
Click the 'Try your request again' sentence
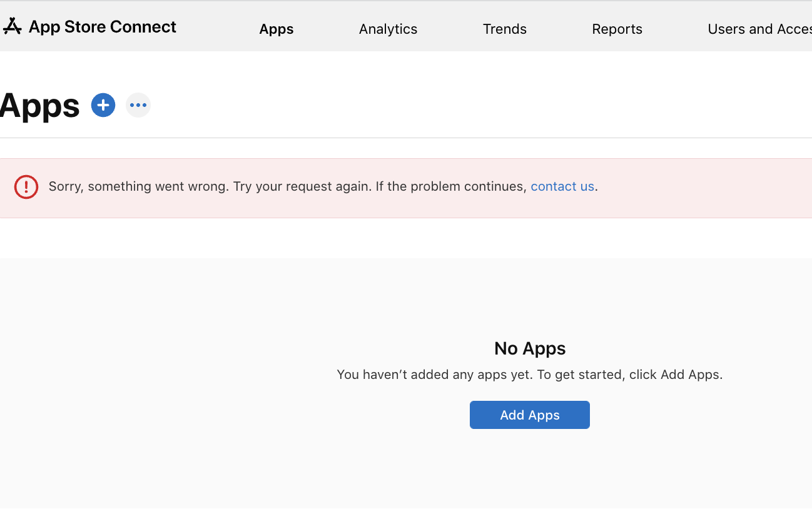(x=302, y=186)
